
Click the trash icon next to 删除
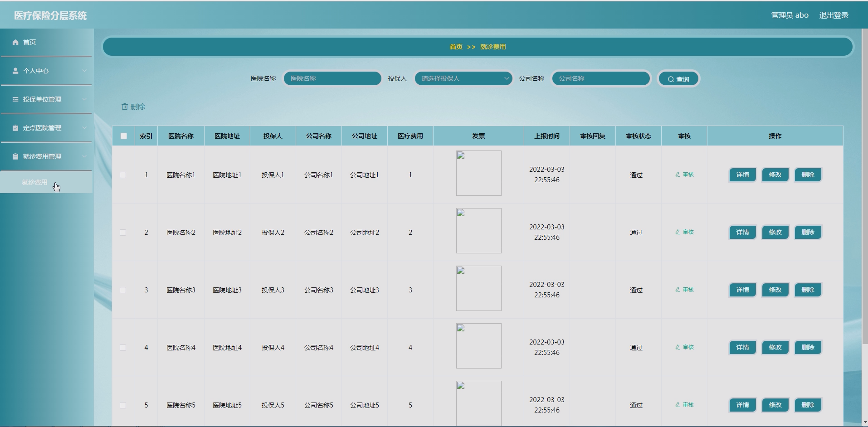point(126,107)
